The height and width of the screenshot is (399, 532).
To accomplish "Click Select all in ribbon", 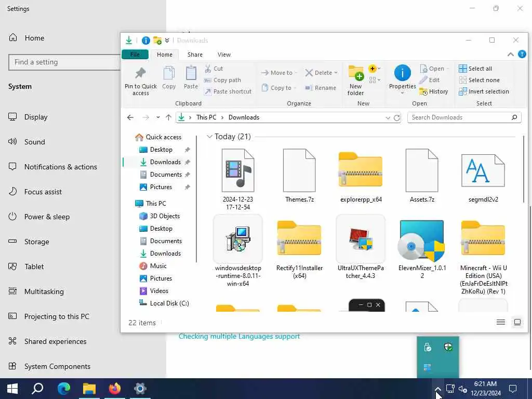I will coord(475,69).
